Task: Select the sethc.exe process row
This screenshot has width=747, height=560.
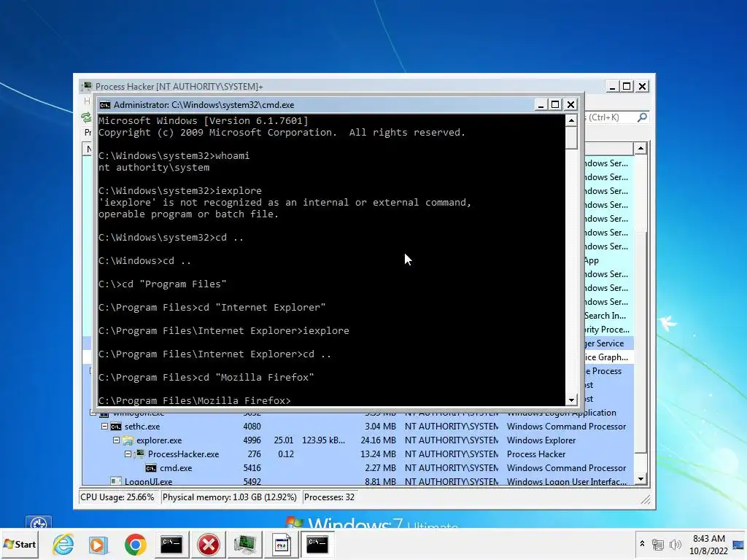Action: [357, 427]
